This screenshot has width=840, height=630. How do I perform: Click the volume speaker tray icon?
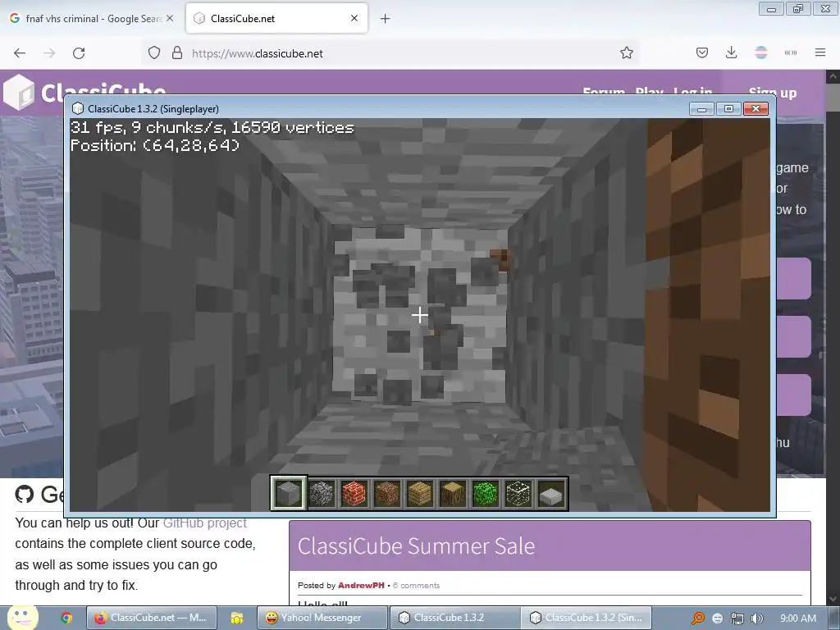pos(756,619)
